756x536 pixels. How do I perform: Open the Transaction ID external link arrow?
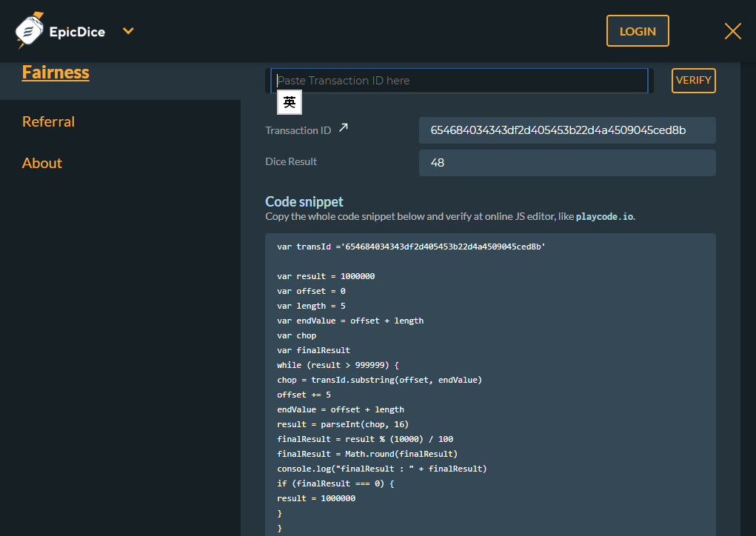[x=343, y=128]
